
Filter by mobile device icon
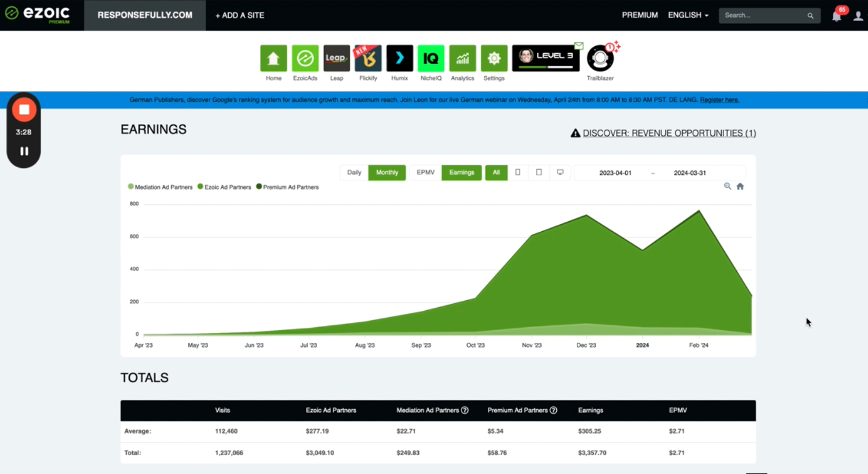click(518, 173)
